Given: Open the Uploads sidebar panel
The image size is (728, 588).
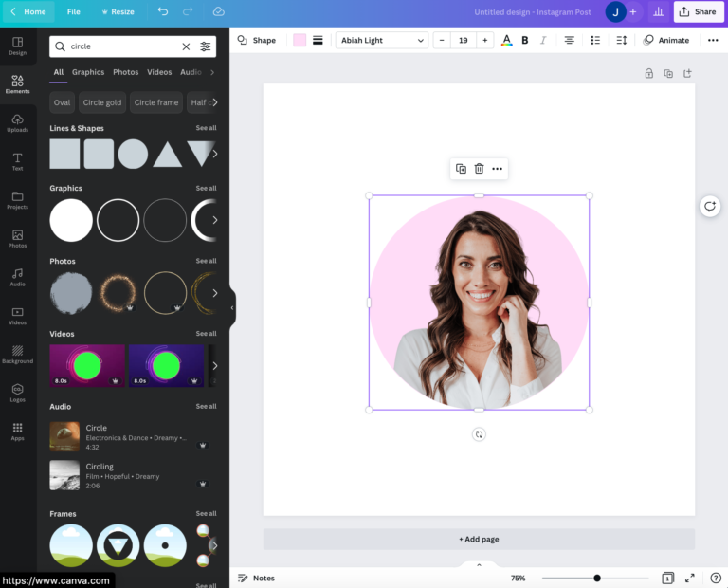Looking at the screenshot, I should 18,123.
